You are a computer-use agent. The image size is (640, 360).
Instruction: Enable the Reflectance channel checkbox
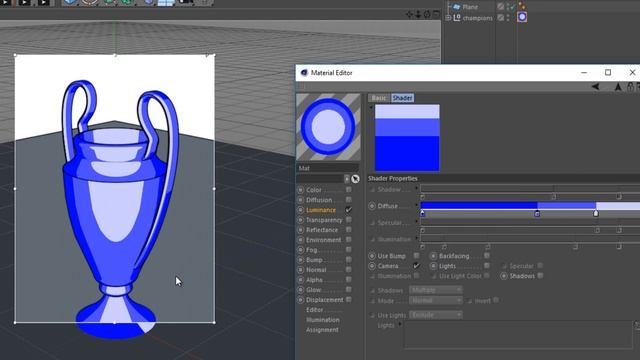point(349,229)
